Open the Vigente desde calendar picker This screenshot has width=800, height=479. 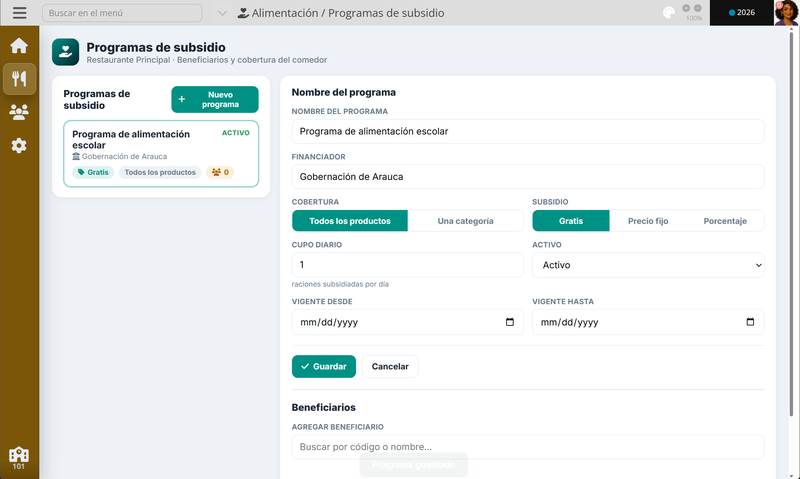pyautogui.click(x=510, y=322)
